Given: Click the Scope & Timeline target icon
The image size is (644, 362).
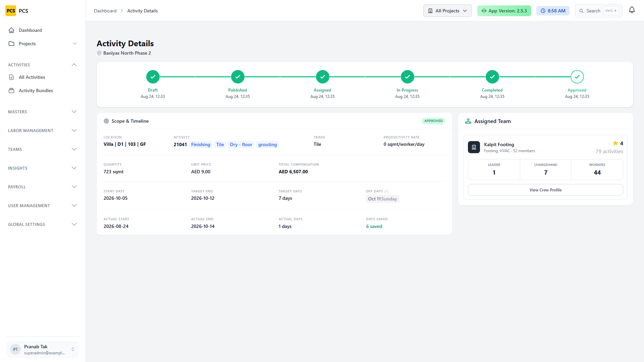Looking at the screenshot, I should (x=106, y=121).
